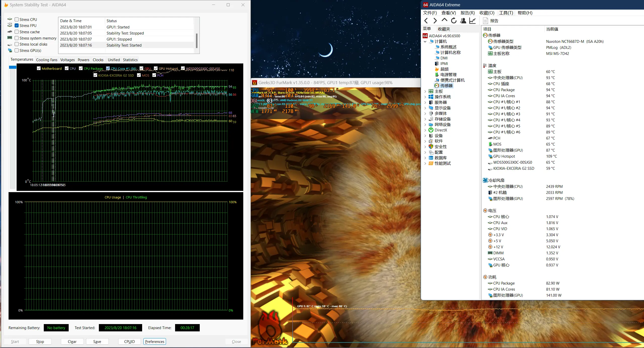The image size is (644, 348).
Task: Select the 系统概述 tree entry
Action: pyautogui.click(x=448, y=47)
